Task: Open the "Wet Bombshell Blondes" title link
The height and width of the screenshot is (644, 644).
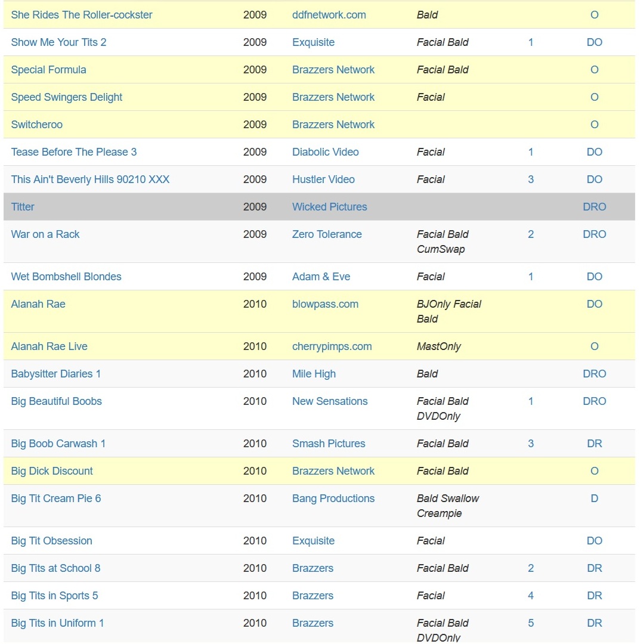Action: tap(66, 277)
